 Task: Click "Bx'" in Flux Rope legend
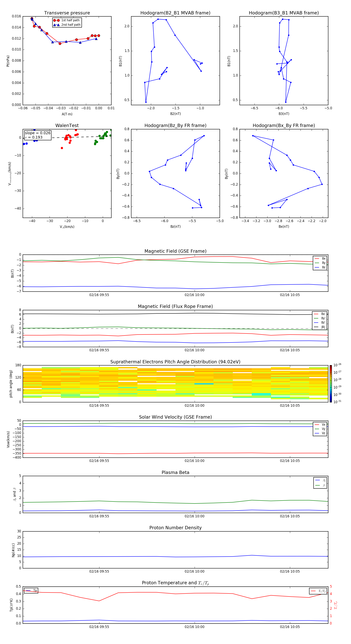tap(320, 314)
